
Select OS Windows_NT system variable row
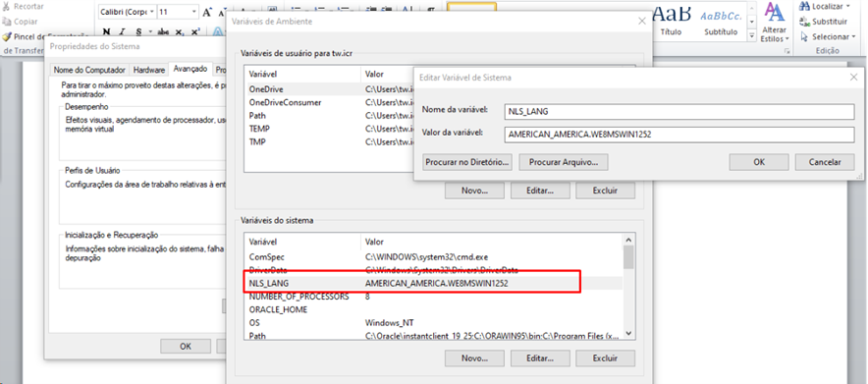coord(433,322)
